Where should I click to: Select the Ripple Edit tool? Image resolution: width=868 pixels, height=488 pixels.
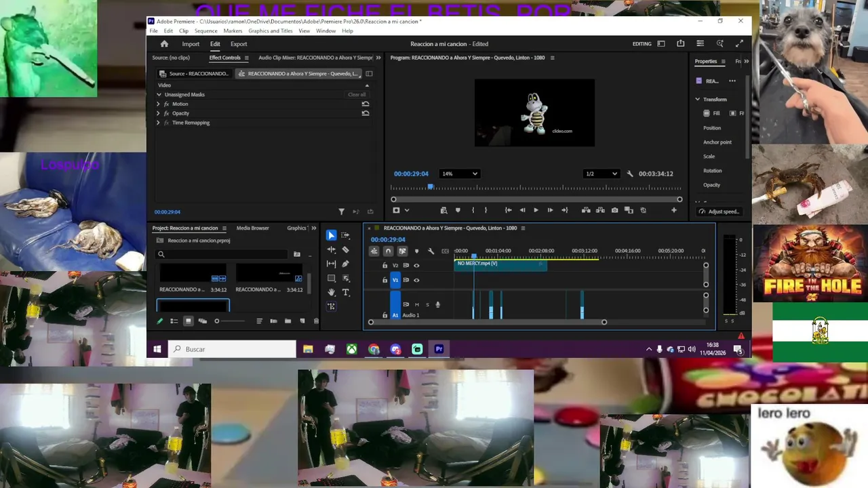(x=331, y=249)
